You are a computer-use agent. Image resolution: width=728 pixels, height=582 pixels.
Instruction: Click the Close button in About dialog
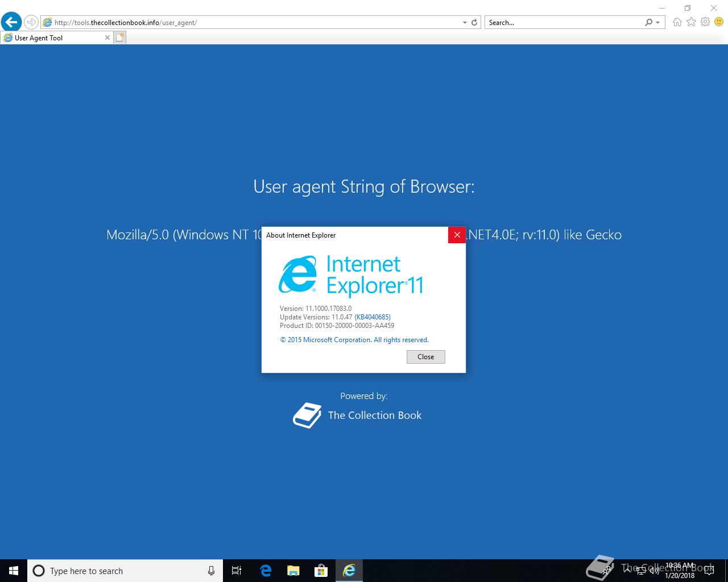point(425,357)
